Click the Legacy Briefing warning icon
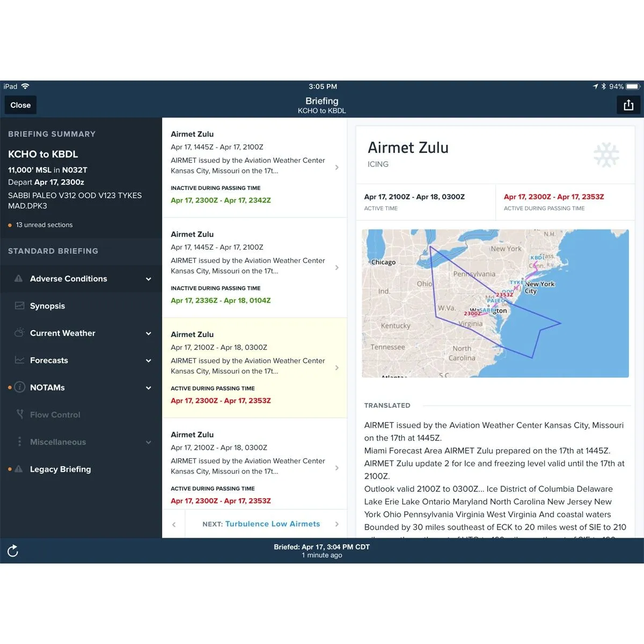 [x=19, y=469]
